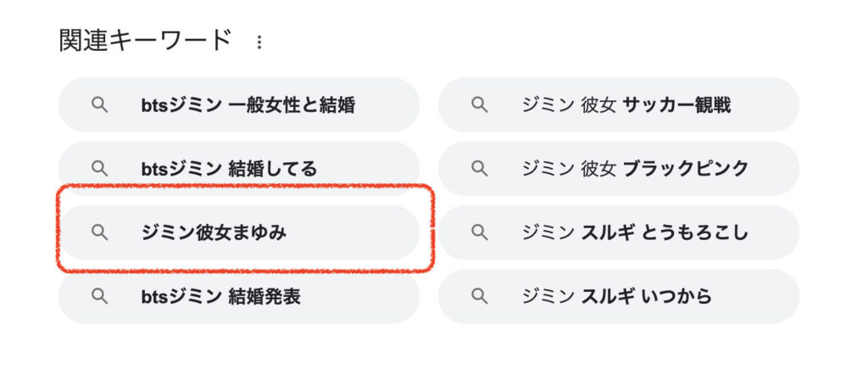Search ジミン 彼女 サッカー観戦 keyword
868x375 pixels.
pos(626,105)
